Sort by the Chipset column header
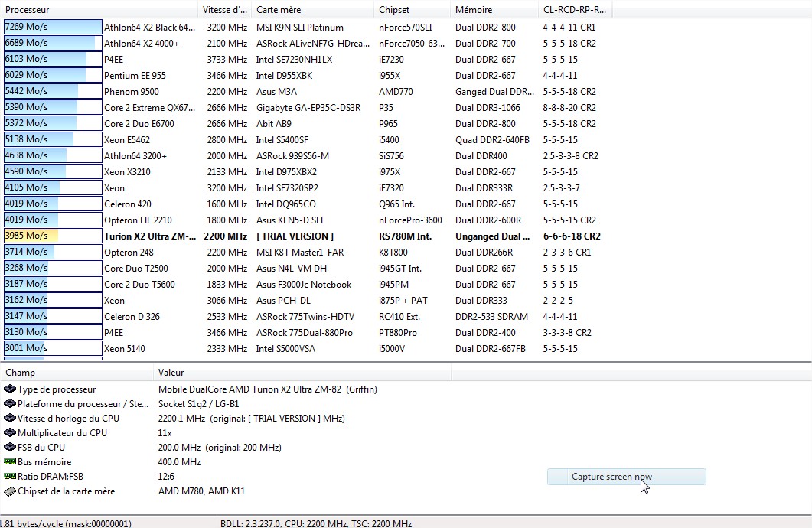This screenshot has height=528, width=812. click(413, 9)
